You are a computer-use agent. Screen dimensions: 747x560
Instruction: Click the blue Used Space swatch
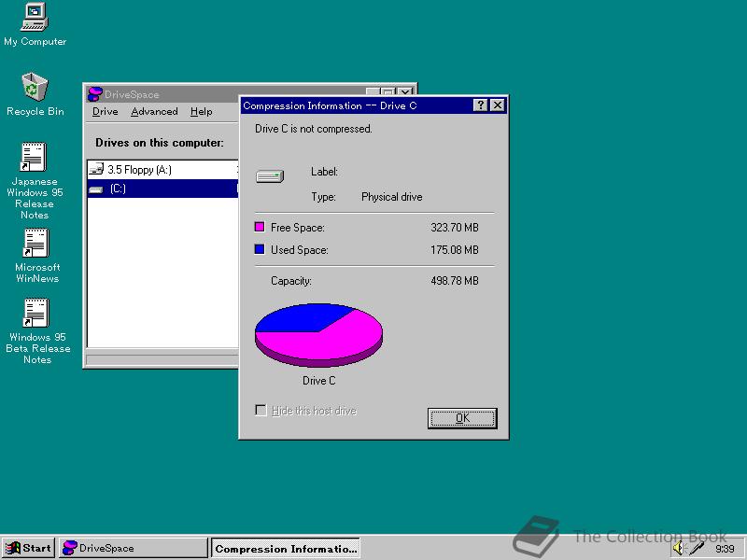coord(260,249)
